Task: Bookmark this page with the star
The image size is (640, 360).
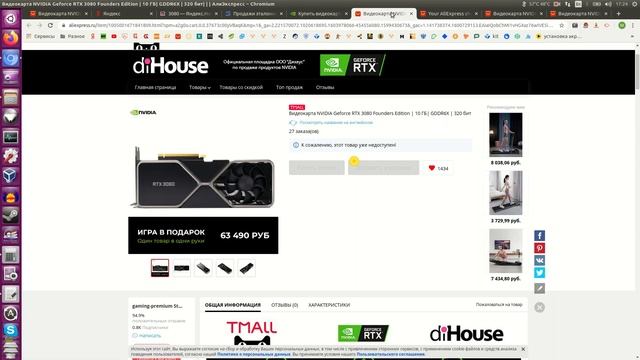Action: click(x=562, y=25)
